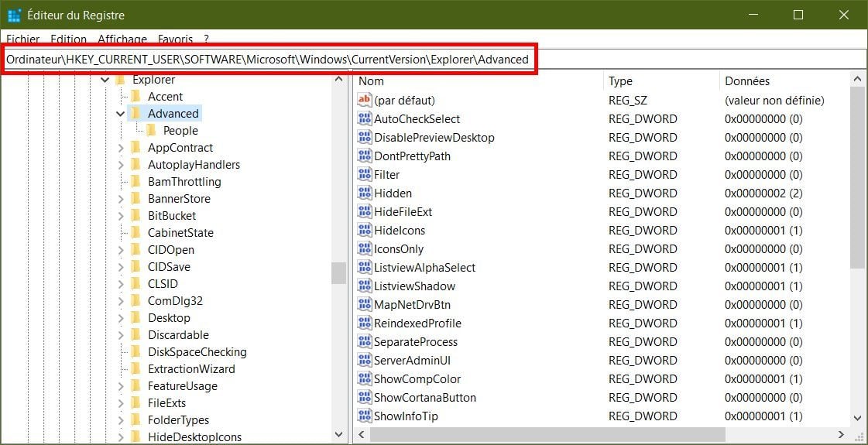Screen dimensions: 868x445
Task: Click the HideFileExt DWORD icon
Action: pyautogui.click(x=365, y=211)
